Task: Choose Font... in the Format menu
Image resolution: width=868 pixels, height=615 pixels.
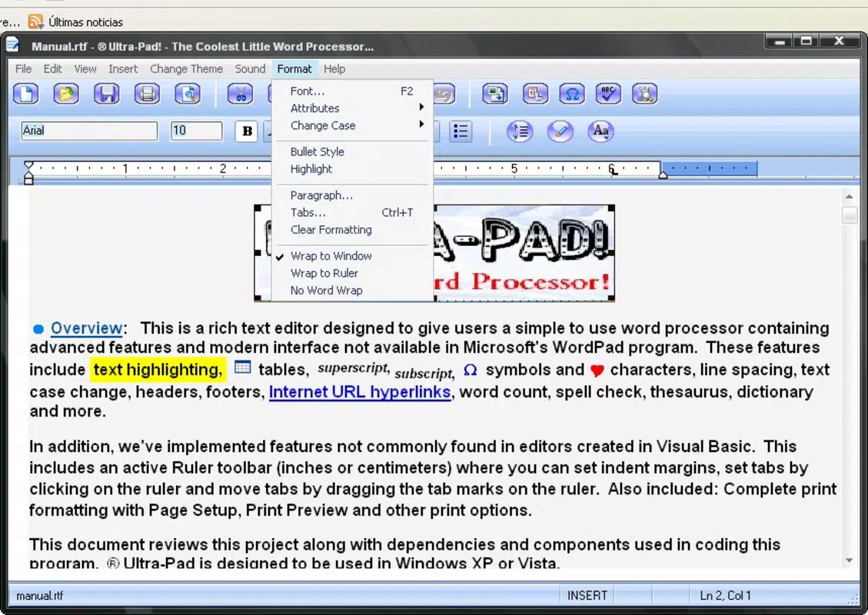Action: pos(352,91)
